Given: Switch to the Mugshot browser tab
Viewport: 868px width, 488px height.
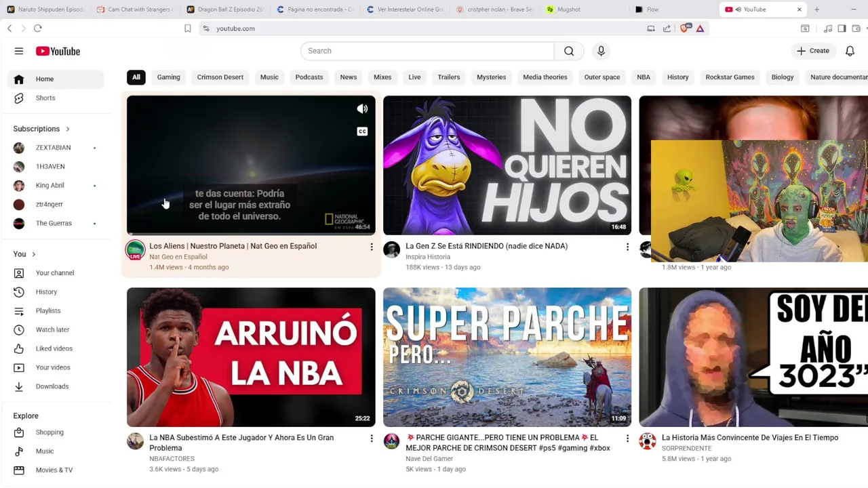Looking at the screenshot, I should (582, 9).
